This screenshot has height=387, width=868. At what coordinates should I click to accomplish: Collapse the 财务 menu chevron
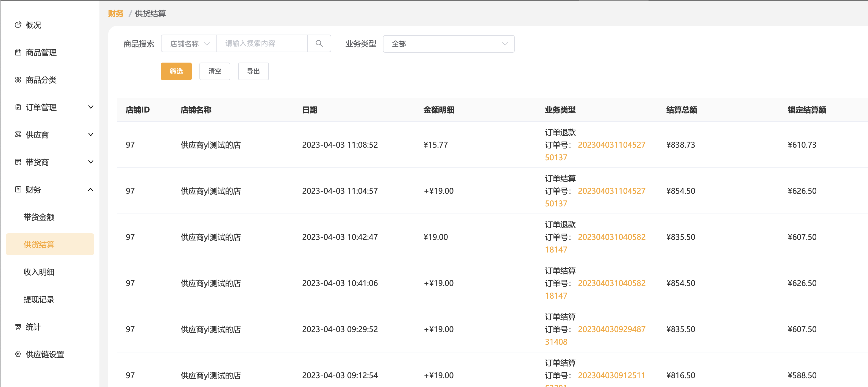coord(90,190)
